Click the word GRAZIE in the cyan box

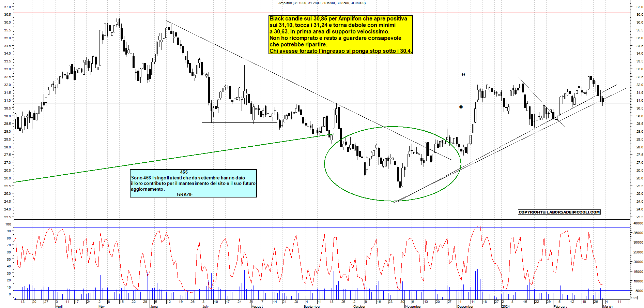click(185, 194)
